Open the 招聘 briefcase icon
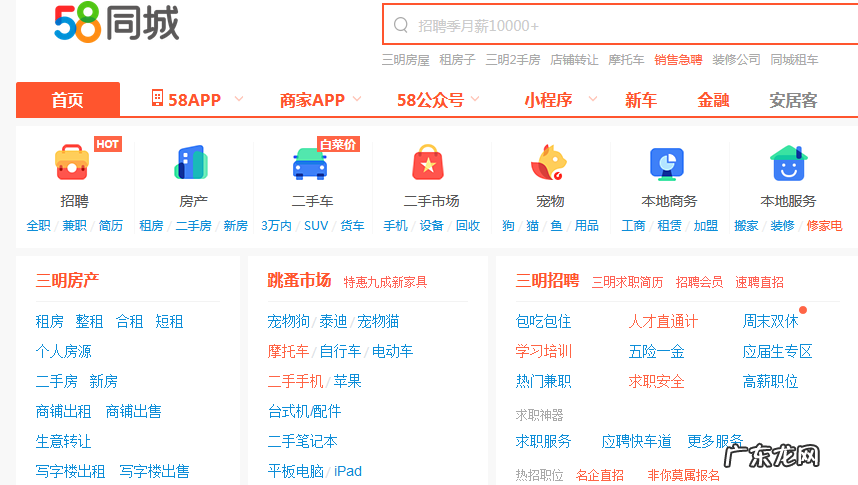 pos(72,162)
